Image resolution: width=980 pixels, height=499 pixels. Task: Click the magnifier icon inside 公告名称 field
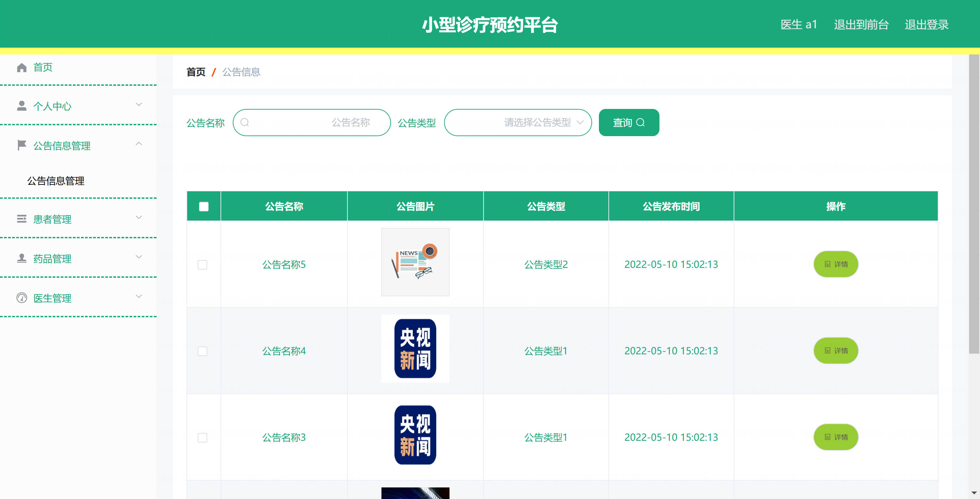(245, 122)
